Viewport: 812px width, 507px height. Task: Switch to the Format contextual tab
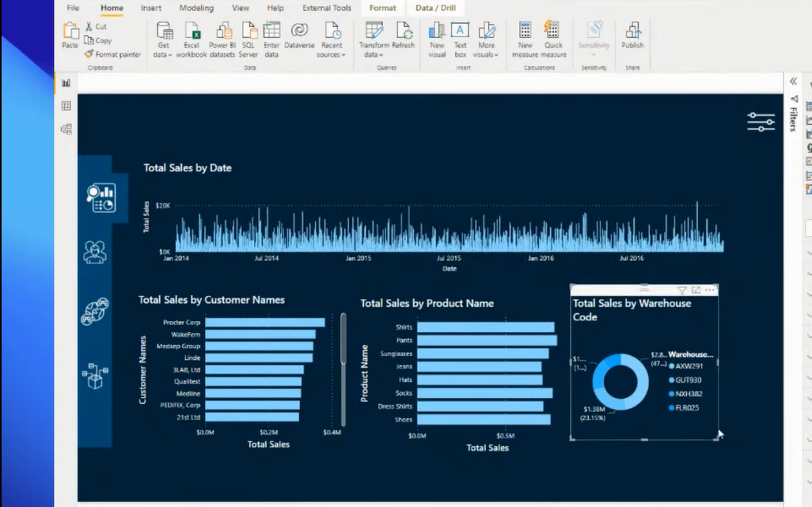[383, 8]
